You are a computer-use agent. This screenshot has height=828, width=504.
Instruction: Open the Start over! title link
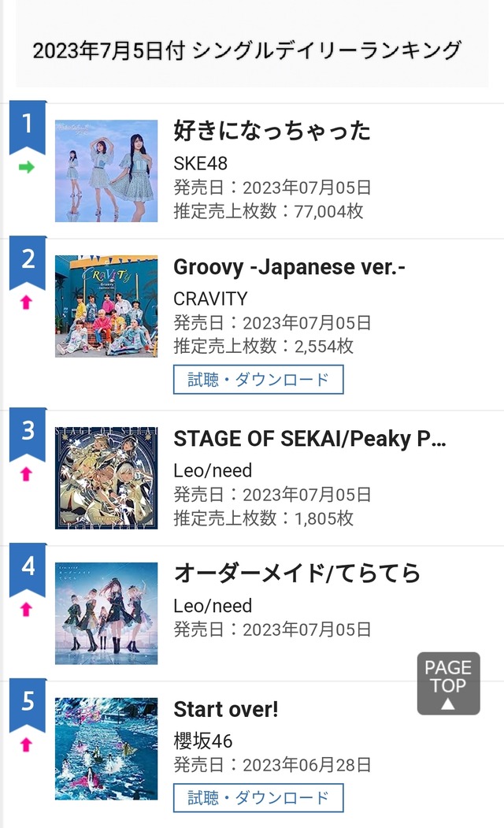(226, 709)
